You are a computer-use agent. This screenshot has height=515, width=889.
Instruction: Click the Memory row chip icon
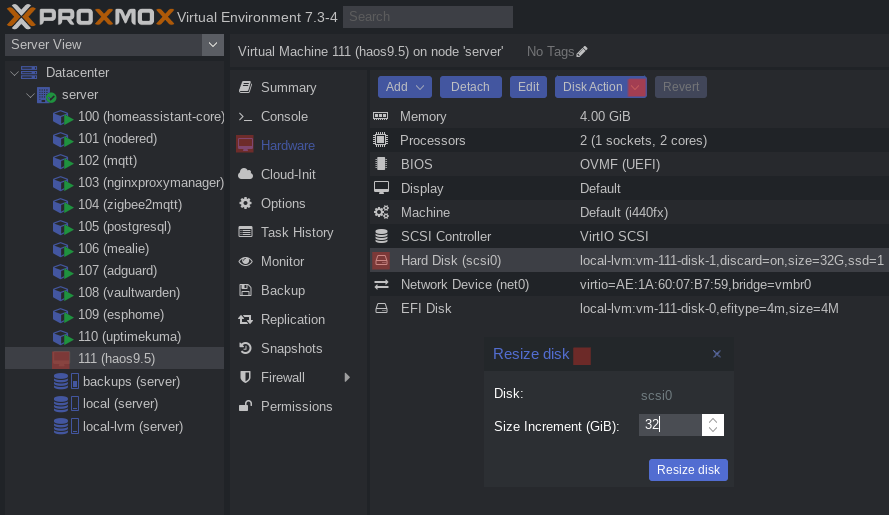click(380, 116)
